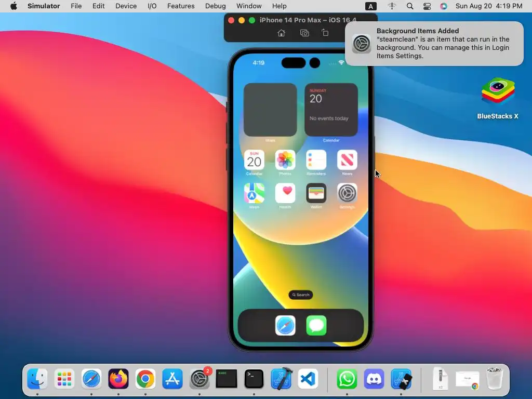Click the Background Items Added notification

pyautogui.click(x=434, y=44)
